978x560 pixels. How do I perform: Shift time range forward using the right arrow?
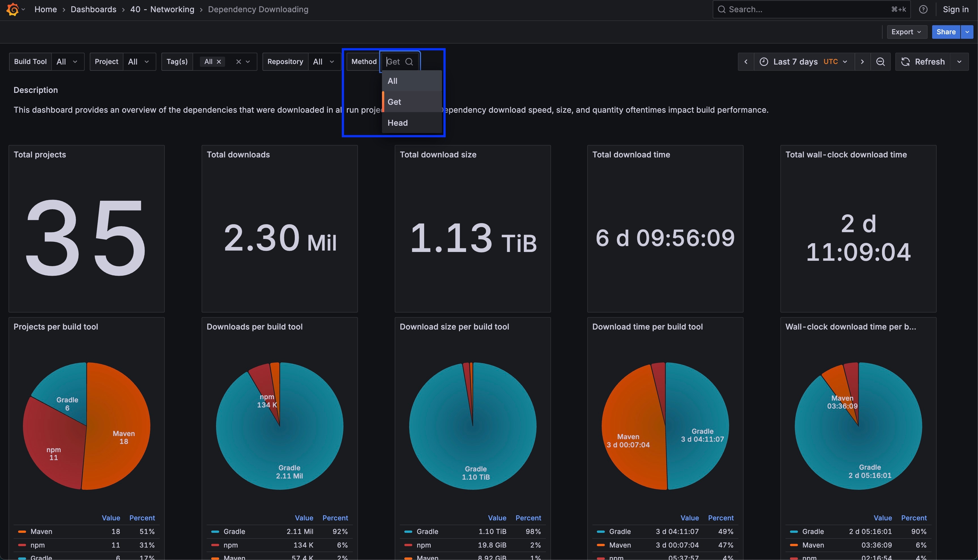[x=862, y=61]
